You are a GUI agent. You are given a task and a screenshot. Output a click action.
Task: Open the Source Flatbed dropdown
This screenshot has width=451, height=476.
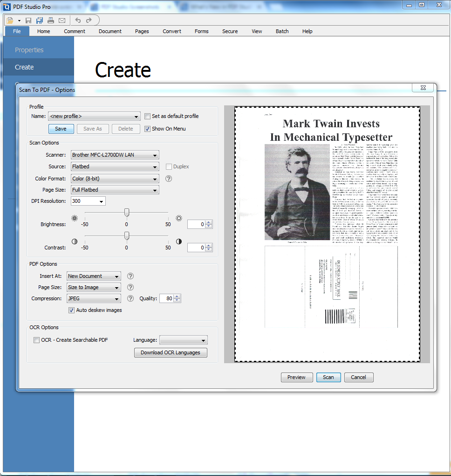coord(115,166)
